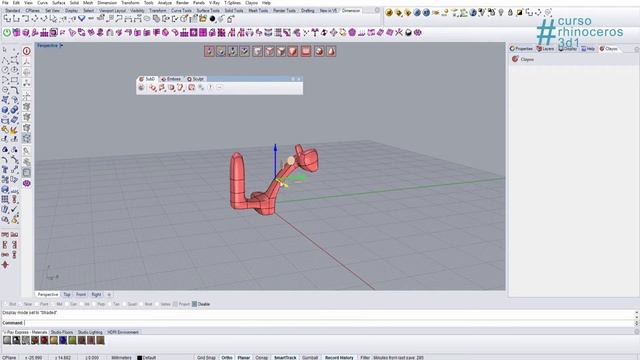Open the Filter option in status bar

[x=365, y=358]
